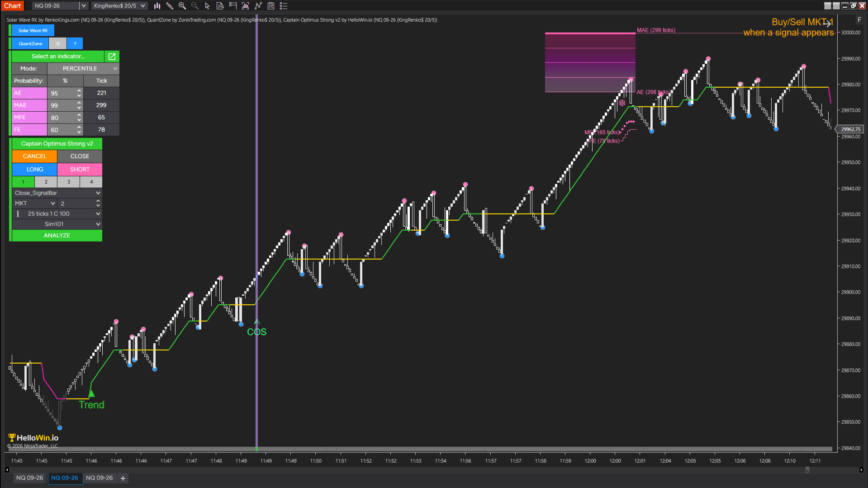
Task: Select quantity preset 2 toggle
Action: click(x=46, y=182)
